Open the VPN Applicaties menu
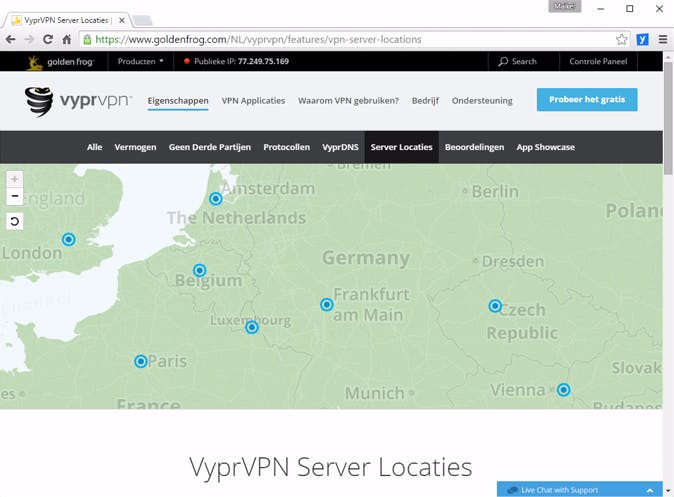Screen dimensions: 674x497 [x=253, y=101]
